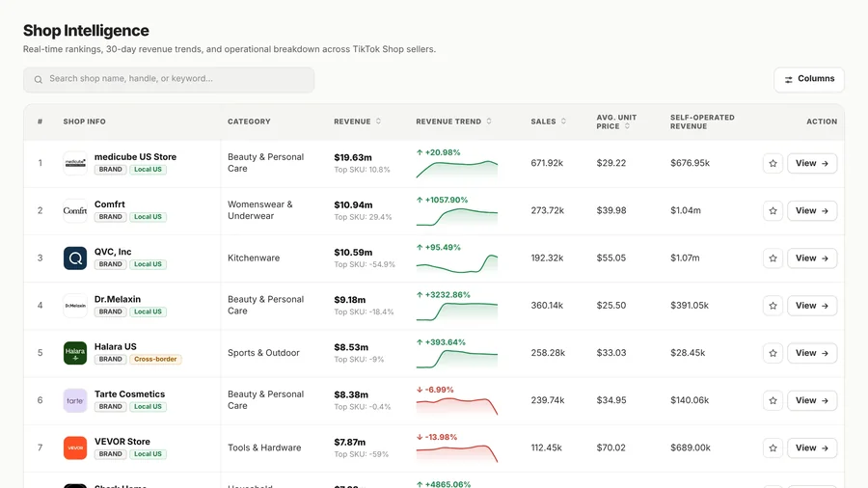Screen dimensions: 868x488
Task: Click Halara's Cross-border tag
Action: click(x=155, y=359)
